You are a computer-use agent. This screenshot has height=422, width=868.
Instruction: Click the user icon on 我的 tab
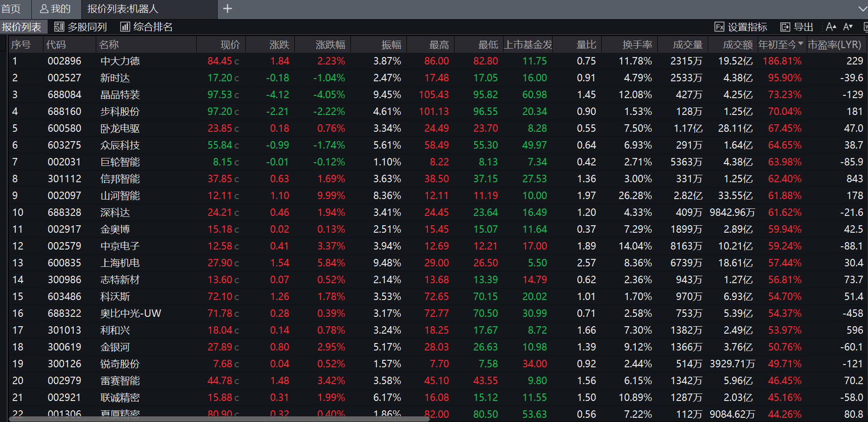coord(44,9)
